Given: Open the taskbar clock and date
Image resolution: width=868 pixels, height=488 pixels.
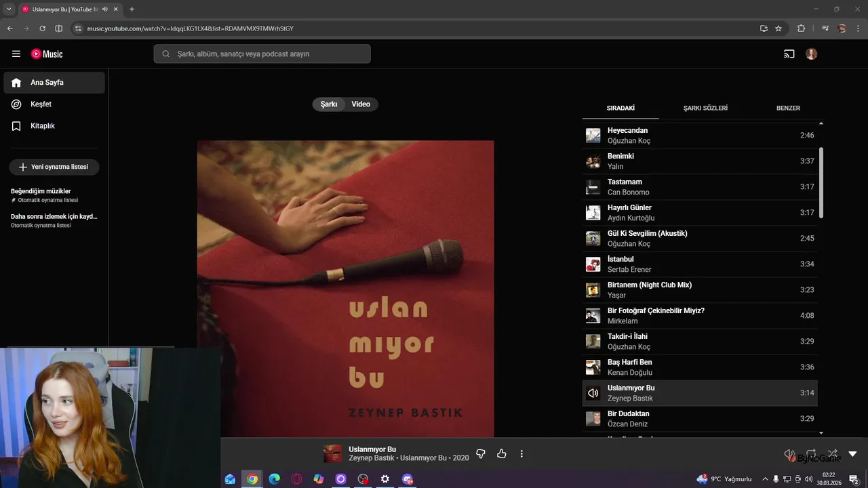Looking at the screenshot, I should (829, 479).
